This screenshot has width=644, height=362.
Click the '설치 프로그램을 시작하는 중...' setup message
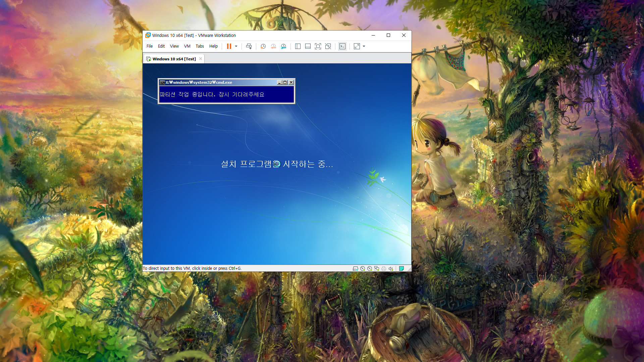pos(277,164)
